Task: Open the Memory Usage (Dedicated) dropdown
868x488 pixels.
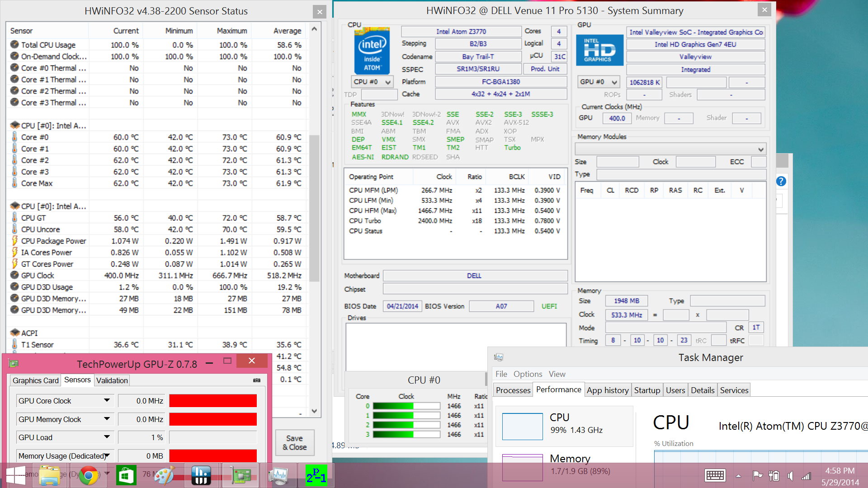Action: tap(107, 456)
